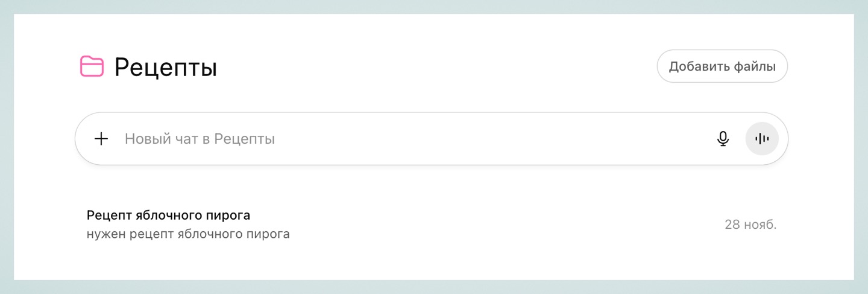Viewport: 868px width, 294px height.
Task: Start voice mode with the waveform icon
Action: pos(762,139)
